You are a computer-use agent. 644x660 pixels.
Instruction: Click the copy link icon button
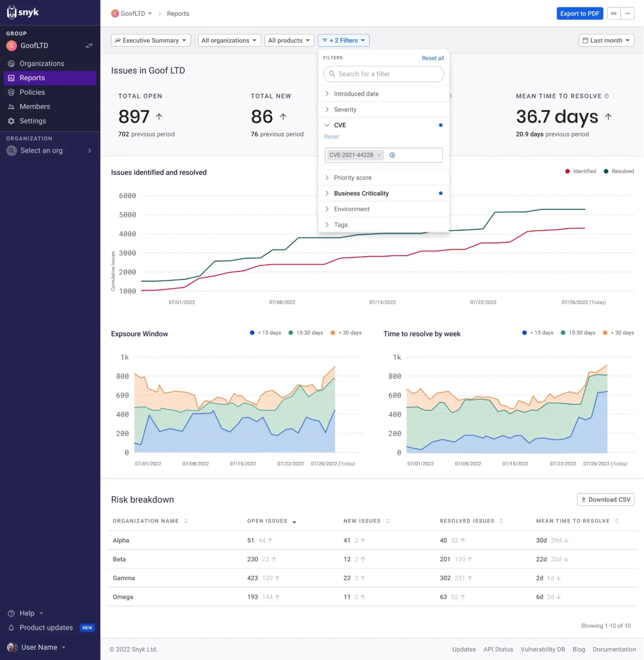pos(613,14)
